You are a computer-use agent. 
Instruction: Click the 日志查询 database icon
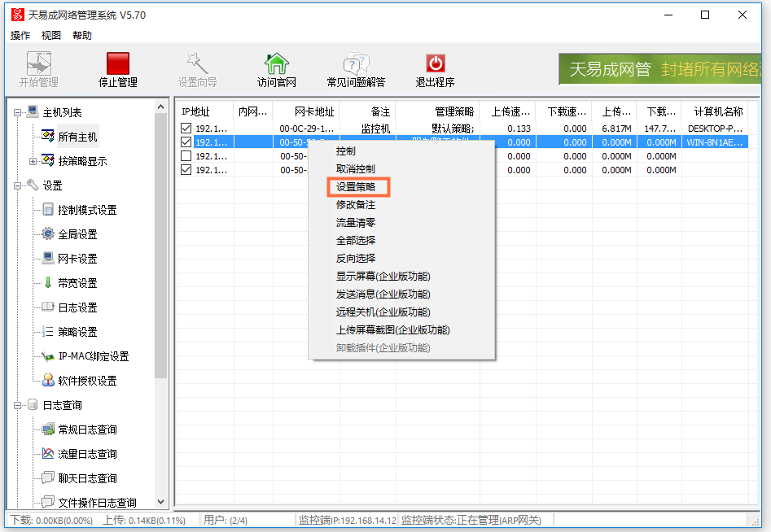pos(33,405)
